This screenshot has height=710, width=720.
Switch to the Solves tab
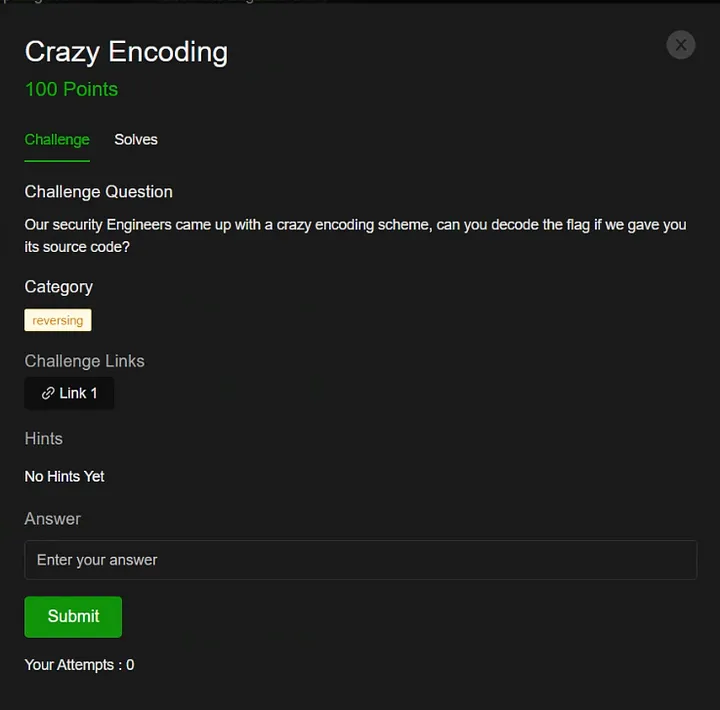(x=136, y=140)
